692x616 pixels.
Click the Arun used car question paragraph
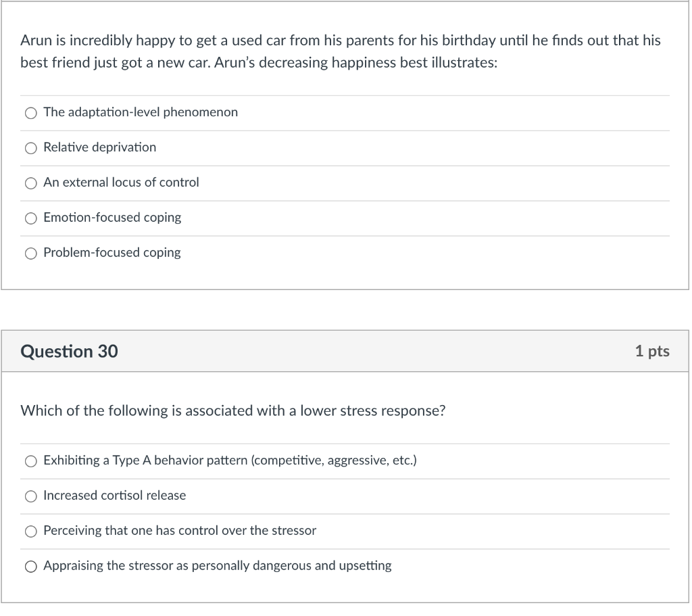pos(341,51)
